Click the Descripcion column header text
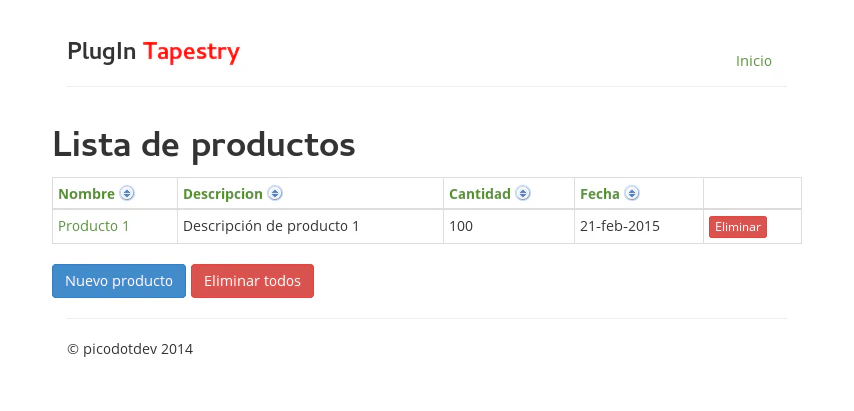Image resolution: width=854 pixels, height=411 pixels. [x=222, y=194]
